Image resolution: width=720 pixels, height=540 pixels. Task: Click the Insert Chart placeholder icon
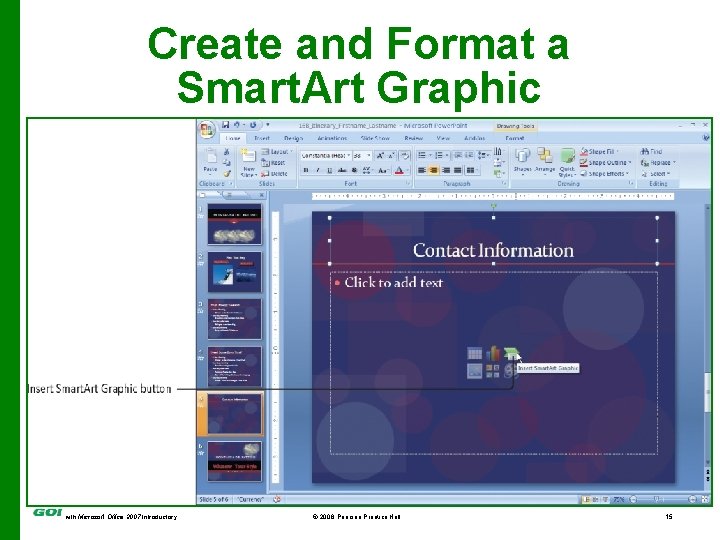(x=493, y=353)
